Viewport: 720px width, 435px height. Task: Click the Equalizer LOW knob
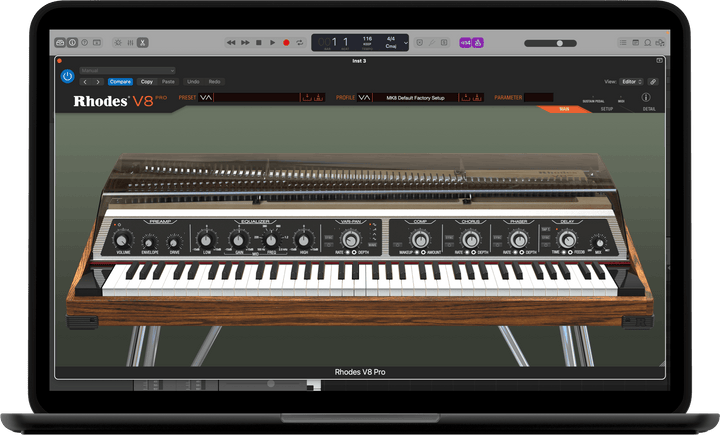pyautogui.click(x=206, y=240)
